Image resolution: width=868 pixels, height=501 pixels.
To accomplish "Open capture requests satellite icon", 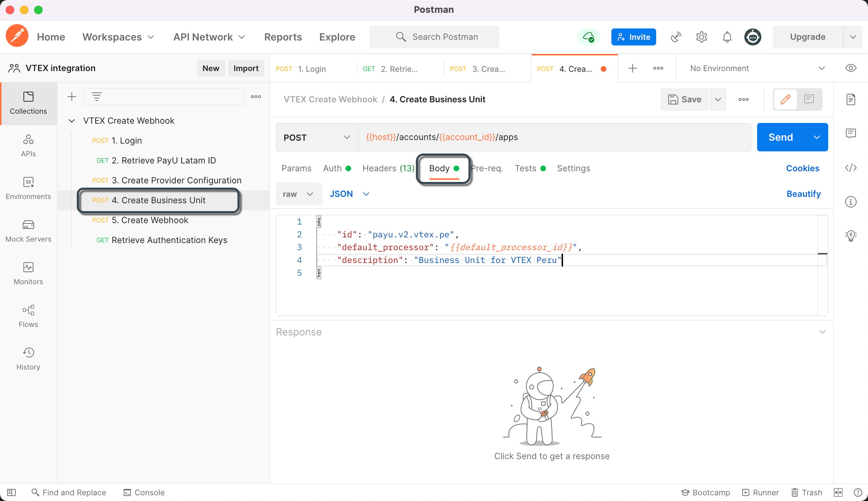I will (x=676, y=37).
